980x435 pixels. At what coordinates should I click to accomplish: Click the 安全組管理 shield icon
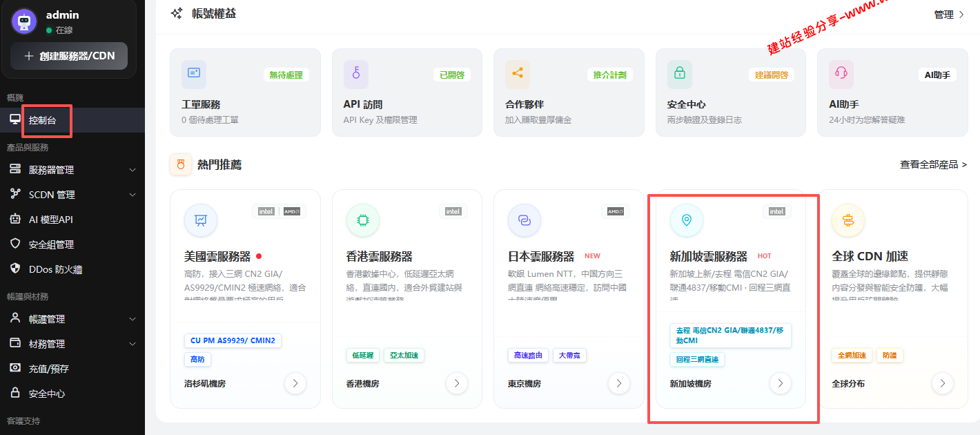pyautogui.click(x=15, y=244)
